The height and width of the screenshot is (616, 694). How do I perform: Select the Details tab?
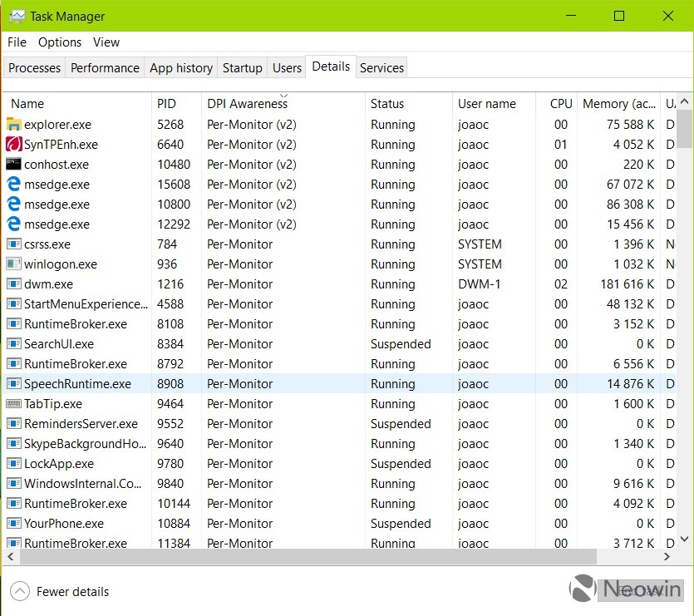coord(331,67)
